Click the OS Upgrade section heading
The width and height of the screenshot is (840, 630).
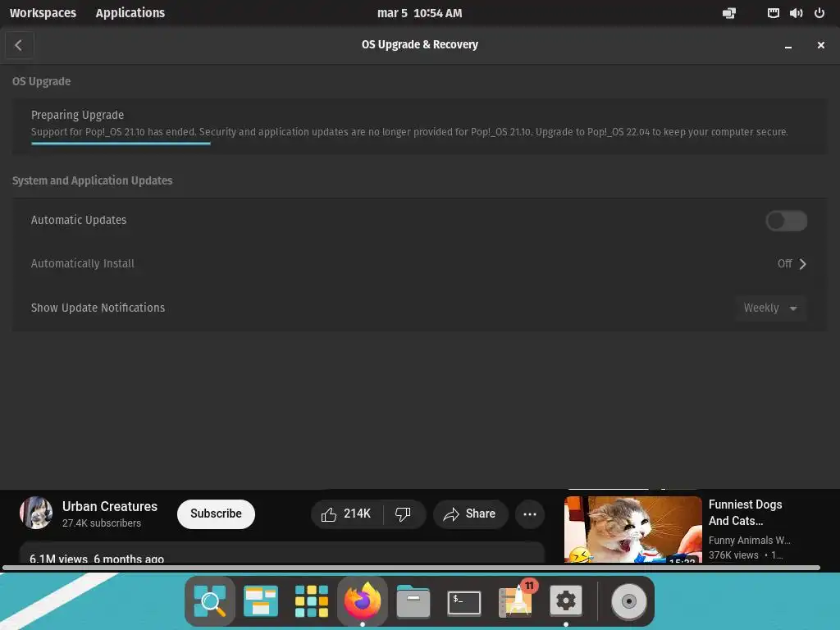click(x=41, y=81)
